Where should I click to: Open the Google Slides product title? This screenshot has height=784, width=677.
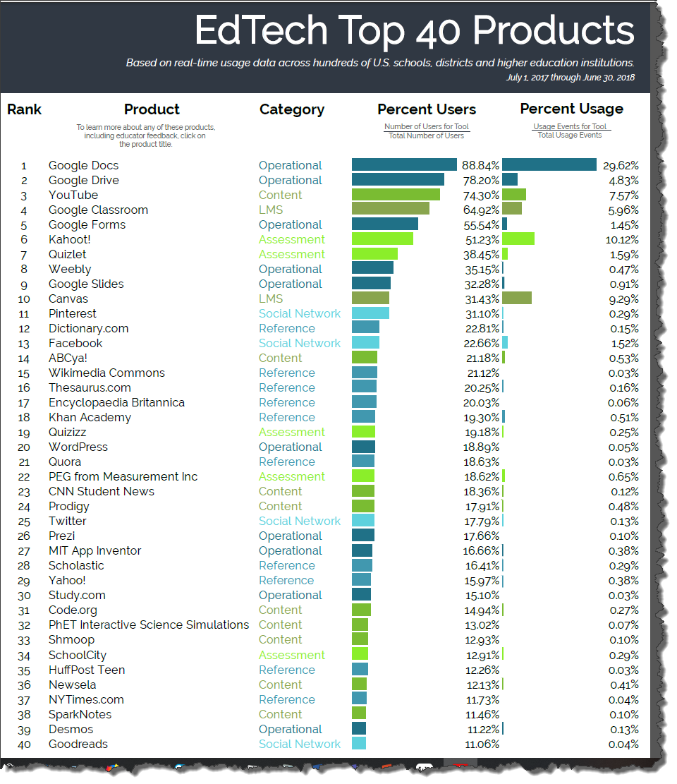coord(86,284)
